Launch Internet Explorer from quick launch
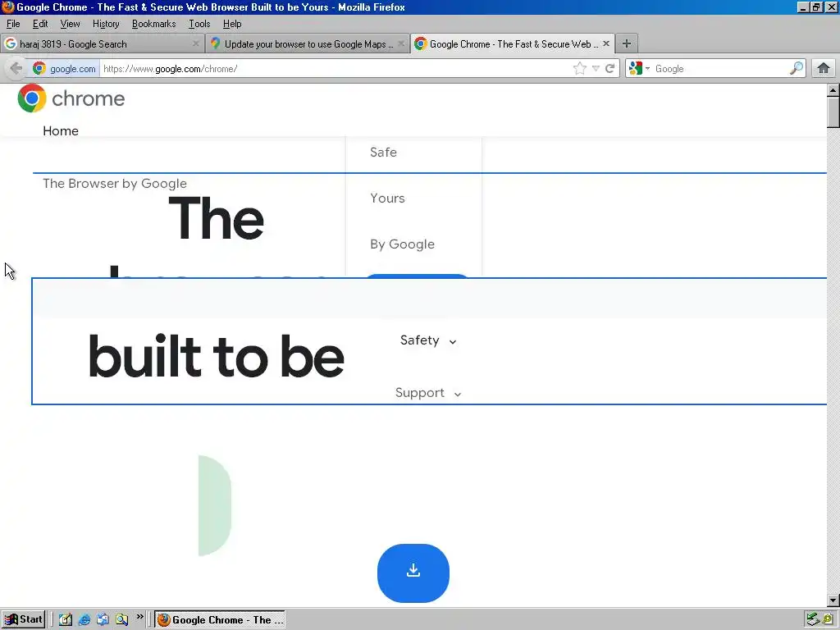840x630 pixels. [x=84, y=619]
